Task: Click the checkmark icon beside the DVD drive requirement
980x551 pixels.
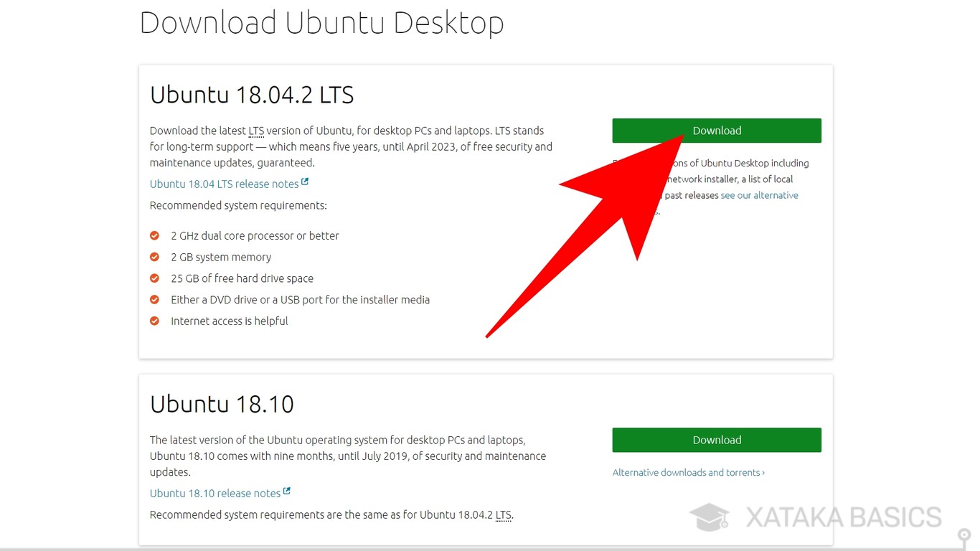Action: tap(154, 299)
